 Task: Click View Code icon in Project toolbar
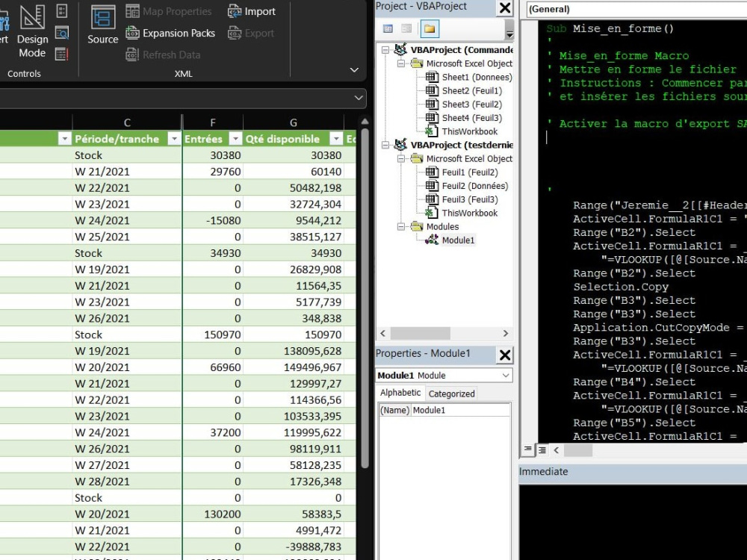(x=388, y=28)
